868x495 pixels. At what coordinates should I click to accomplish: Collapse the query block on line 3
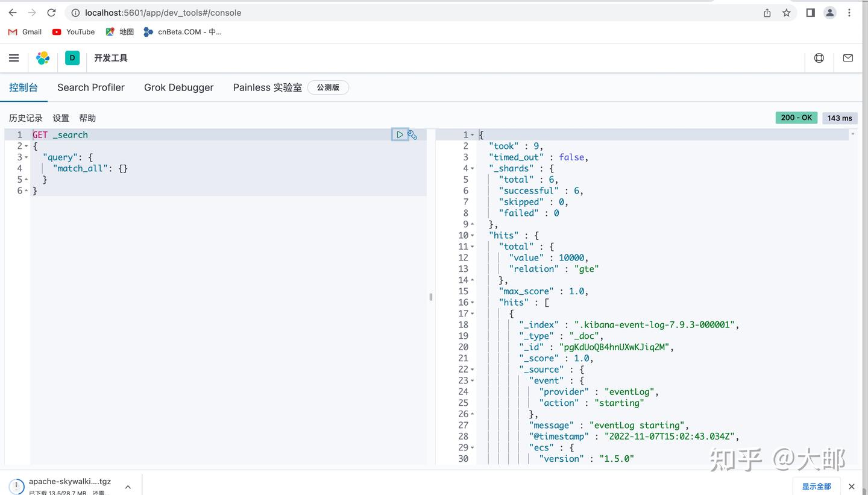(x=25, y=157)
